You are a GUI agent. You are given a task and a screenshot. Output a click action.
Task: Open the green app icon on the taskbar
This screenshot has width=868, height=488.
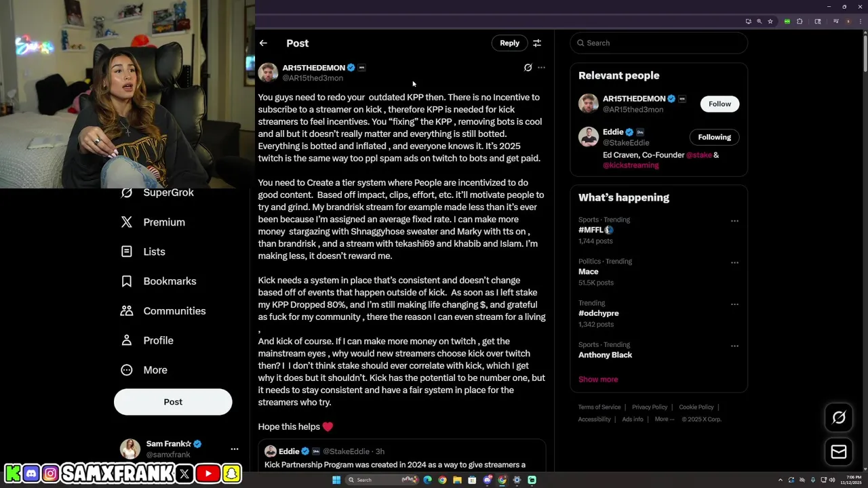coord(532,480)
